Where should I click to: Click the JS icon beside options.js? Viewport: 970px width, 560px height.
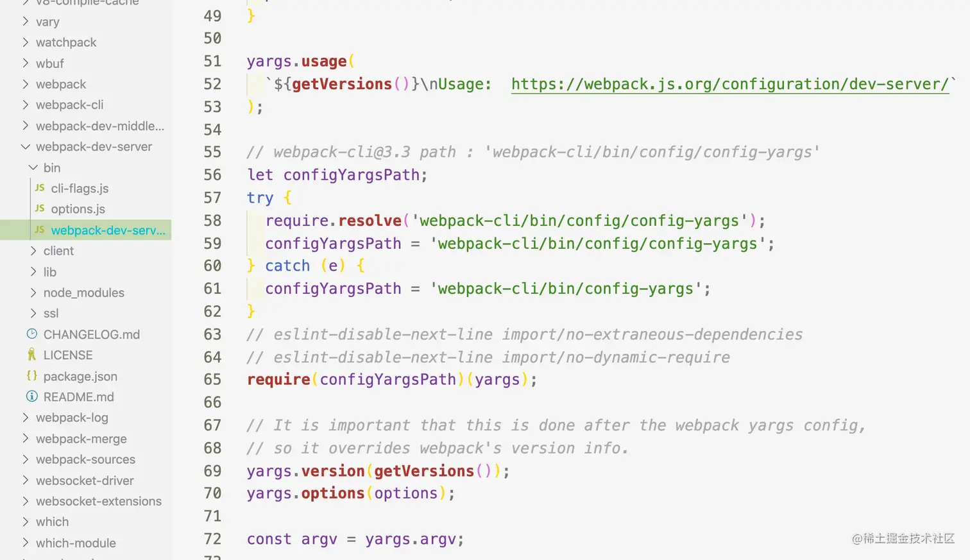pyautogui.click(x=40, y=208)
